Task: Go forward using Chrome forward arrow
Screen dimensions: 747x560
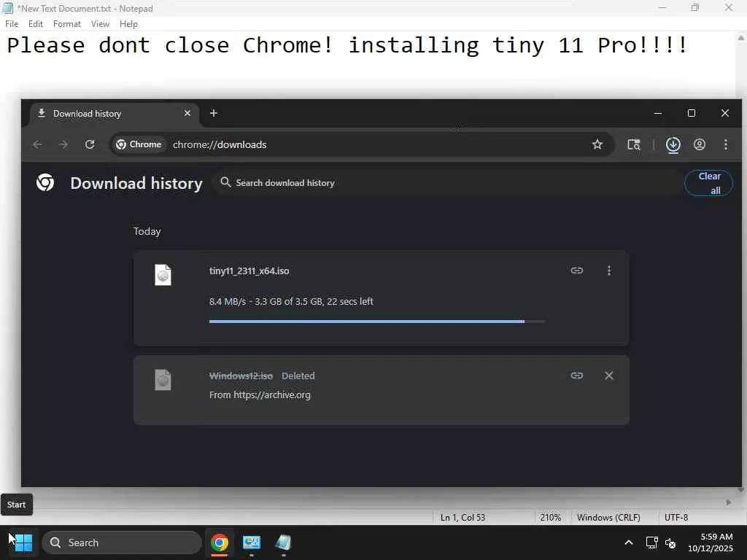Action: [63, 144]
